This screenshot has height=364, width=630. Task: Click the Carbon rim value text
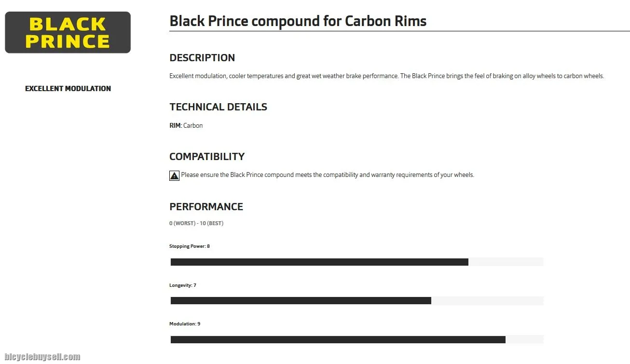pos(193,126)
